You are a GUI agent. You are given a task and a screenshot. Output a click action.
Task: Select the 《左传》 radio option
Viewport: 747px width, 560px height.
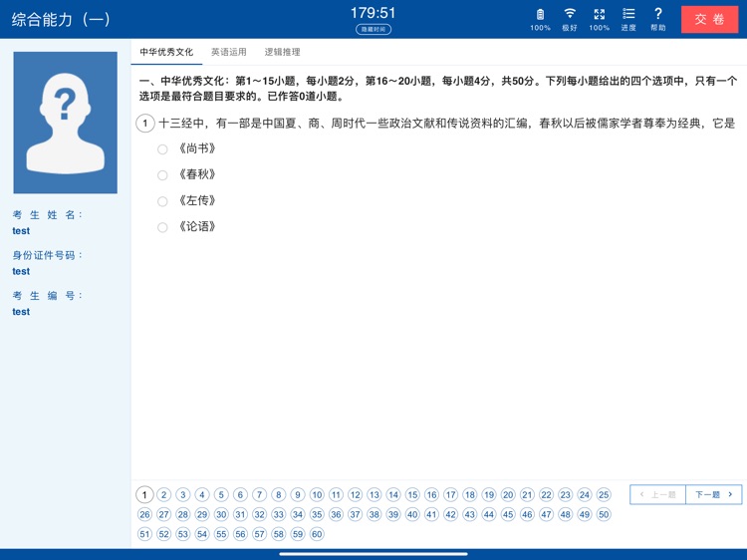(162, 201)
